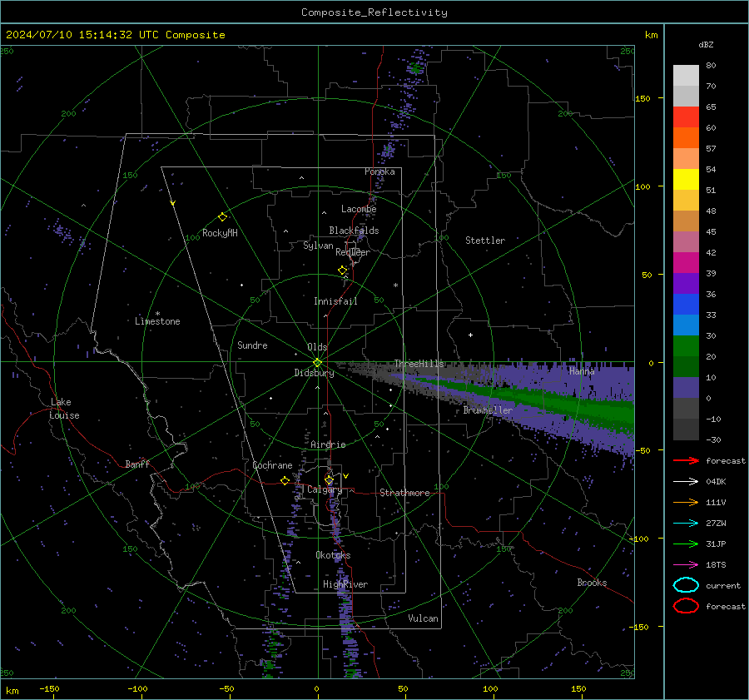The height and width of the screenshot is (700, 749).
Task: Click the yellow 54 dBZ color swatch
Action: coord(686,179)
